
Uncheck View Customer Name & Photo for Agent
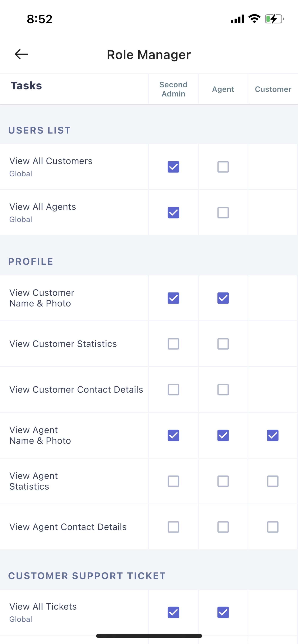[223, 298]
